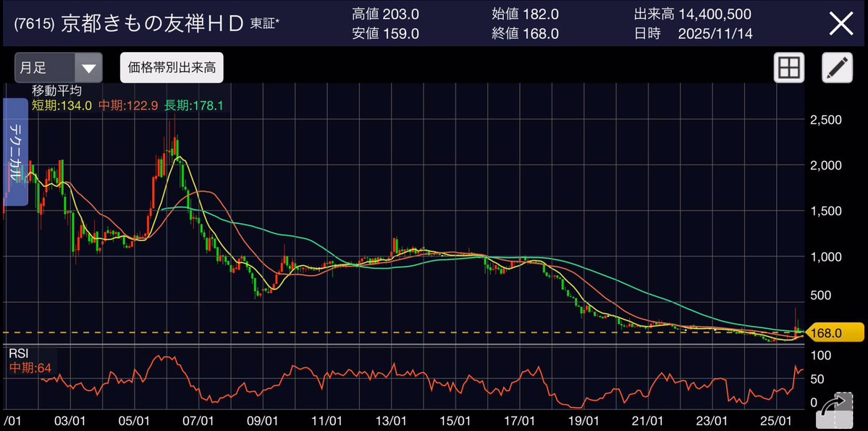The image size is (868, 431).
Task: Click the 始値 182.0 value
Action: pyautogui.click(x=526, y=14)
